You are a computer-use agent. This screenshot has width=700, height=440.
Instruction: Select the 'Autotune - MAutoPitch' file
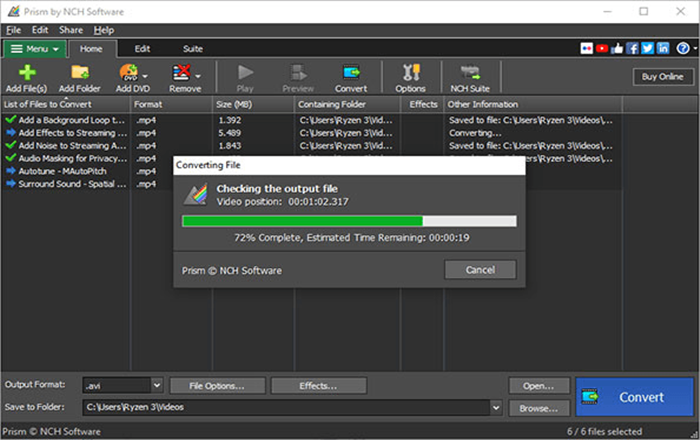[62, 171]
